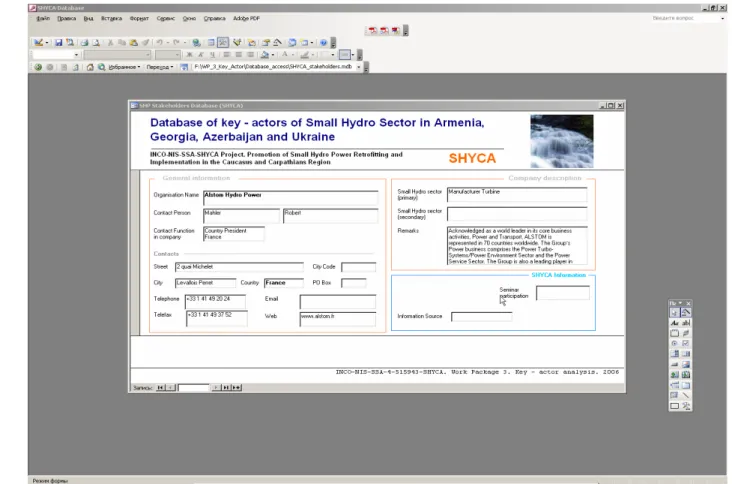This screenshot has height=484, width=732.
Task: Open the font name dropdown
Action: (148, 55)
